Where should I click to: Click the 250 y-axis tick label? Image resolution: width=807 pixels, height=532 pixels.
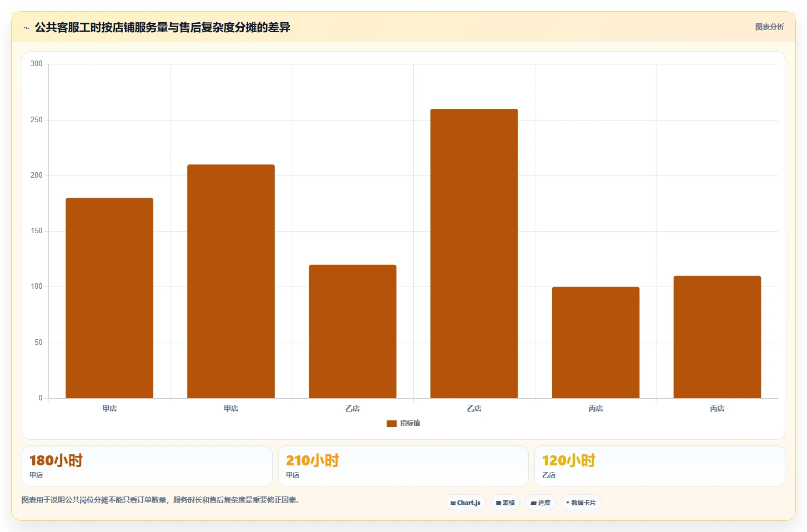(x=37, y=120)
